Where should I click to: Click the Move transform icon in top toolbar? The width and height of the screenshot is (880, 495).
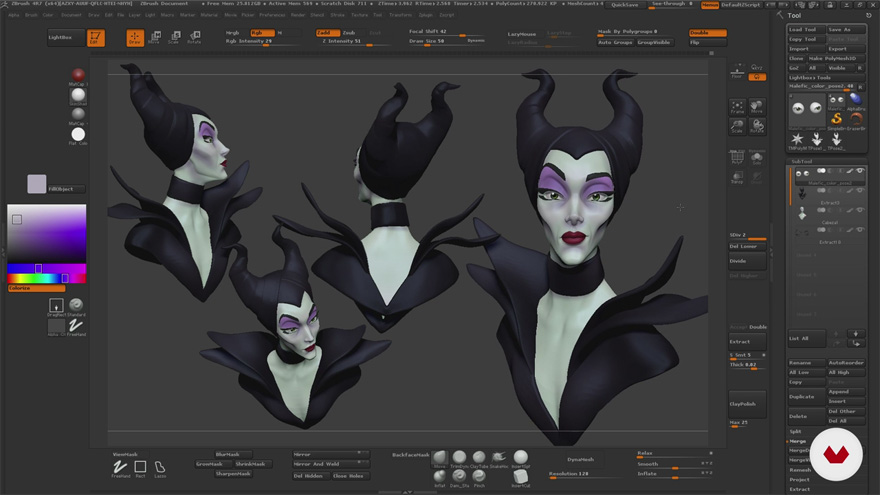tap(154, 38)
